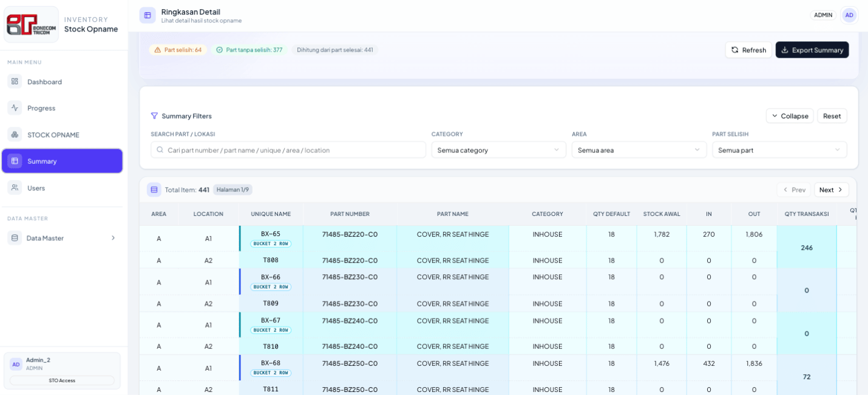
Task: Click the refresh arrows icon
Action: 735,50
